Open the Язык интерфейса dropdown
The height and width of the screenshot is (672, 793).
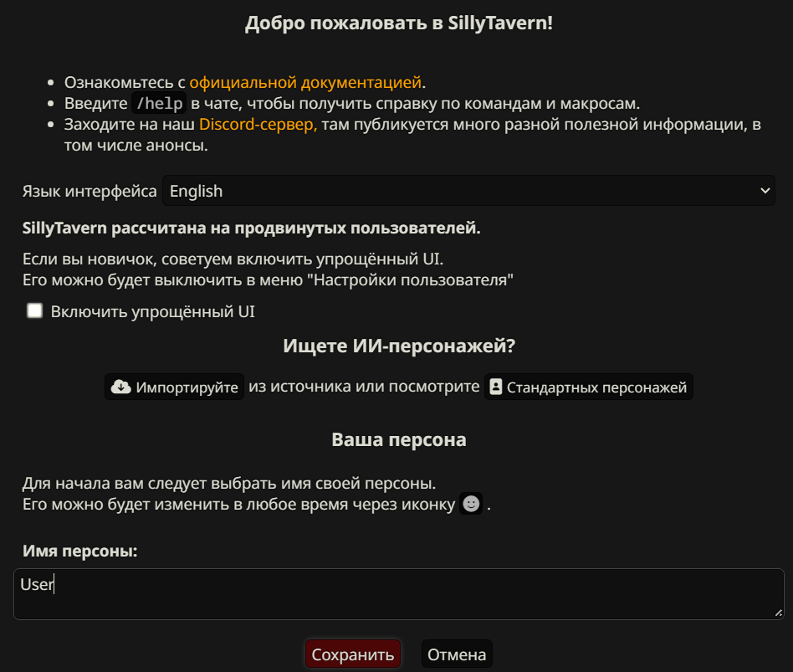tap(468, 190)
